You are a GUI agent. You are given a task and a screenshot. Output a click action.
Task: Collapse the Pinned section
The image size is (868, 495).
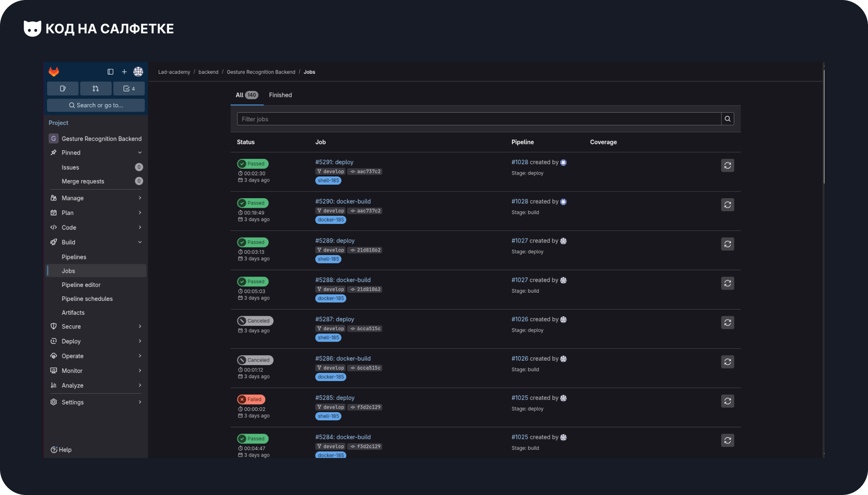(140, 153)
